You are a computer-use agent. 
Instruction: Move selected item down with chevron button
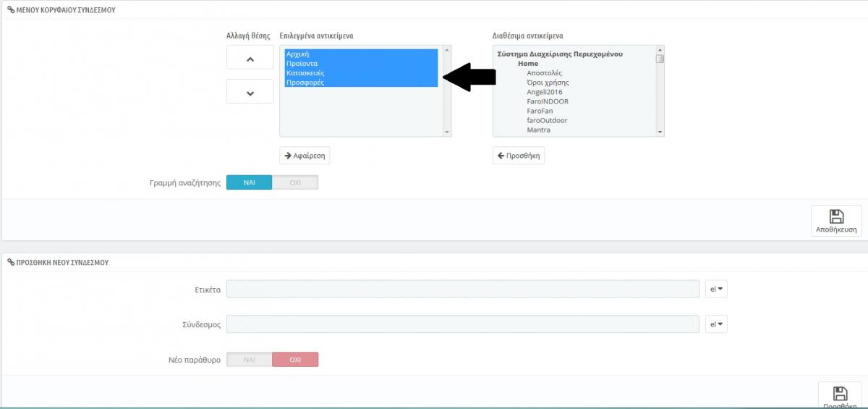[250, 92]
